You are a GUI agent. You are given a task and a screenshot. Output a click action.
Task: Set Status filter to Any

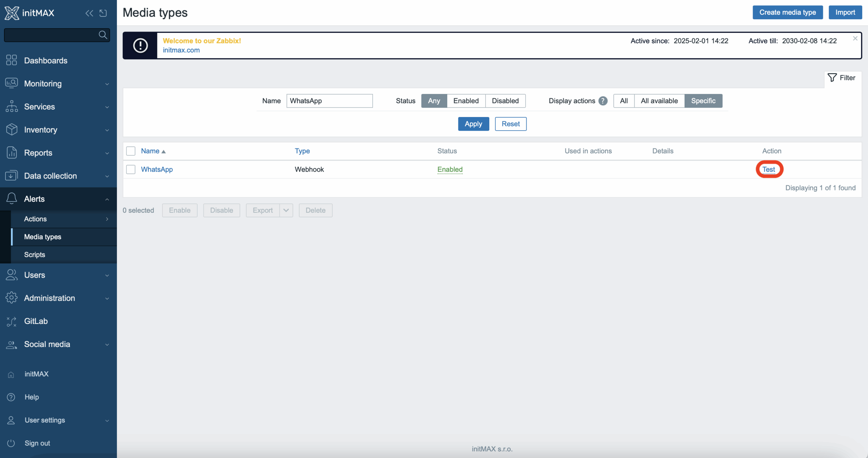[x=434, y=101]
